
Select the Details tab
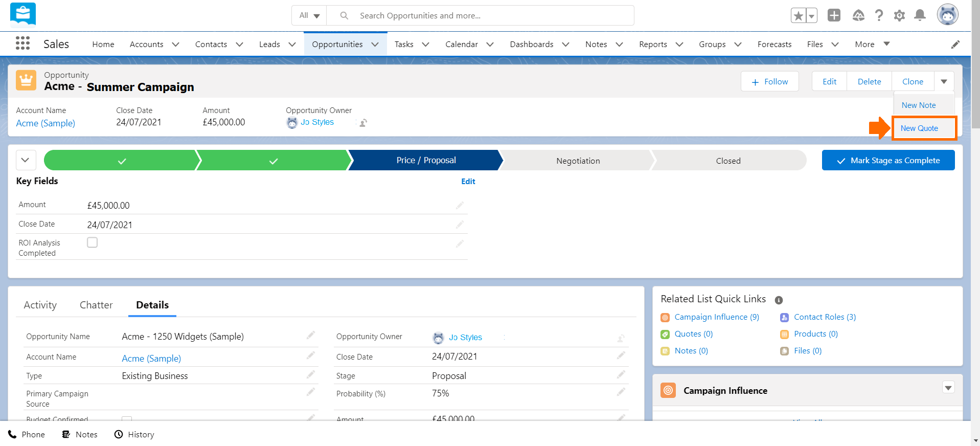[x=152, y=305]
